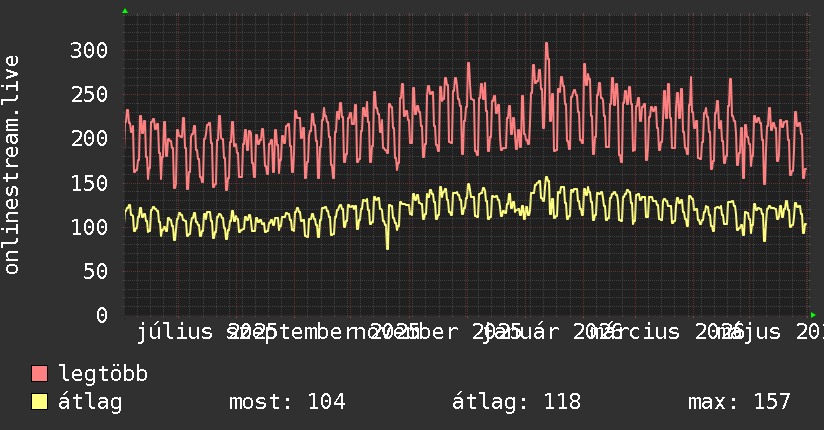Image resolution: width=824 pixels, height=430 pixels.
Task: Click the 50 y-axis label
Action: (95, 272)
